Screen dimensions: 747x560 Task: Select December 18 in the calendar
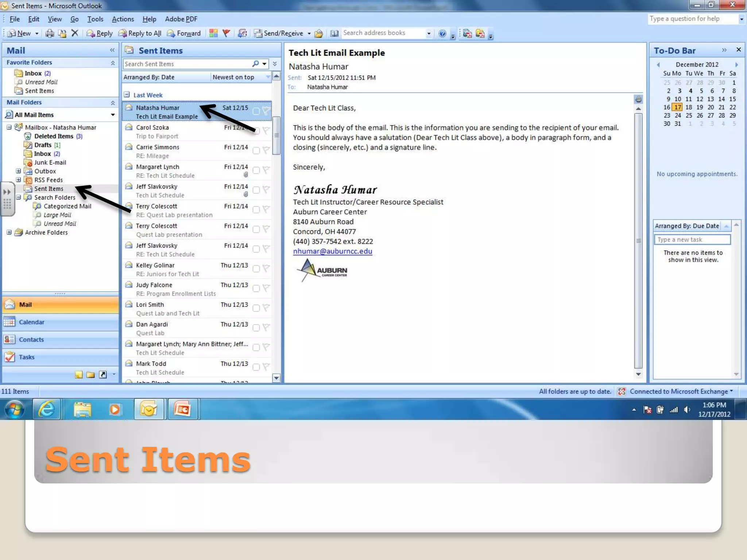(688, 107)
